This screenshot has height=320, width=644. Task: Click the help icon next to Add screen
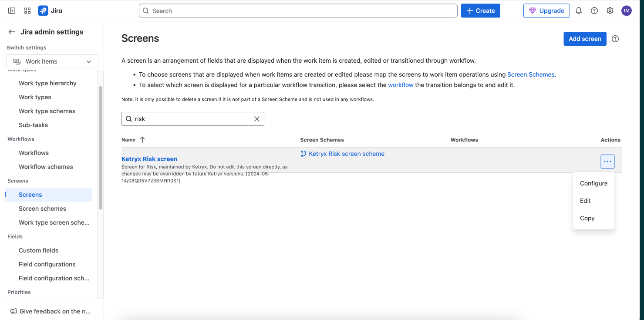click(x=615, y=39)
